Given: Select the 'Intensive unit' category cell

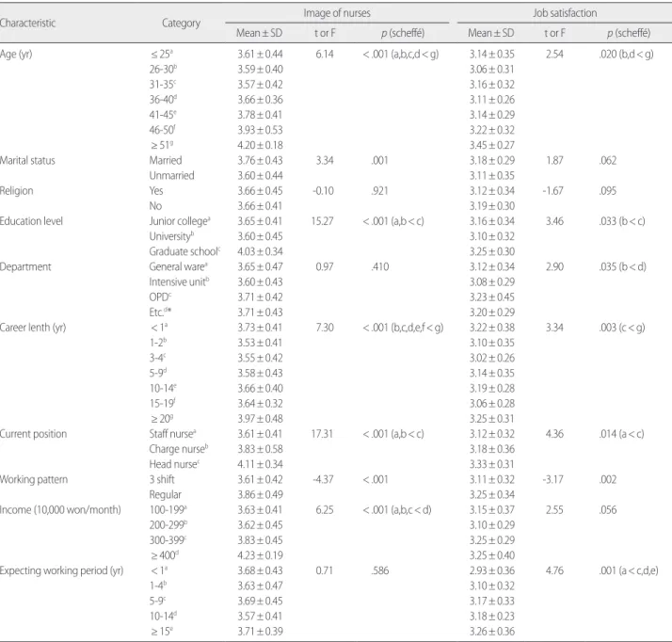Looking at the screenshot, I should (x=179, y=282).
